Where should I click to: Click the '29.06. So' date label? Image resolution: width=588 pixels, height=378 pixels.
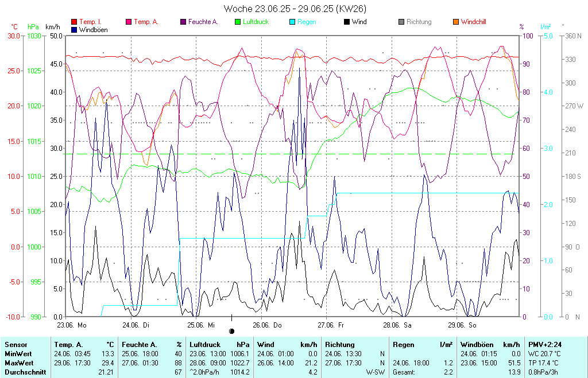[462, 325]
